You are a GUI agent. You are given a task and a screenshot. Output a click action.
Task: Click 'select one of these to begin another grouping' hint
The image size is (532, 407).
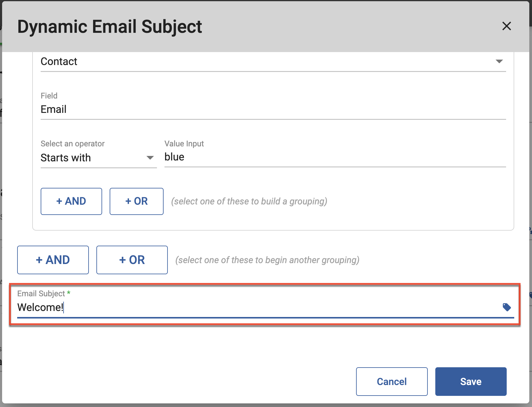tap(267, 260)
